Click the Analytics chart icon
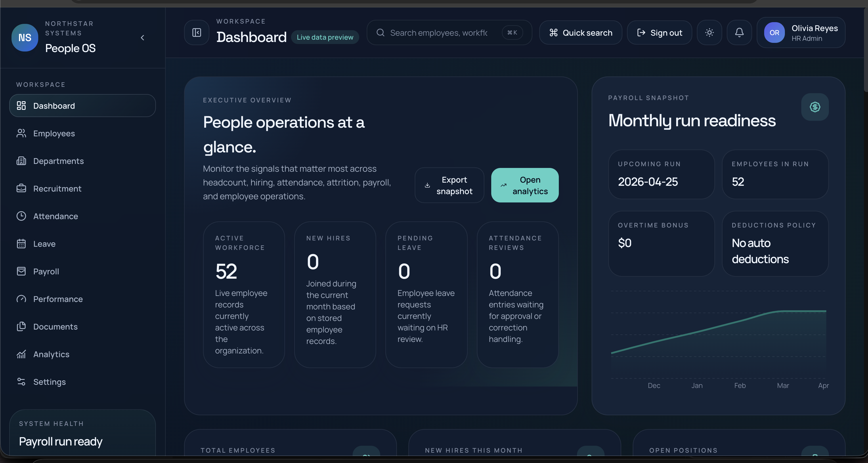This screenshot has width=868, height=463. (x=21, y=354)
